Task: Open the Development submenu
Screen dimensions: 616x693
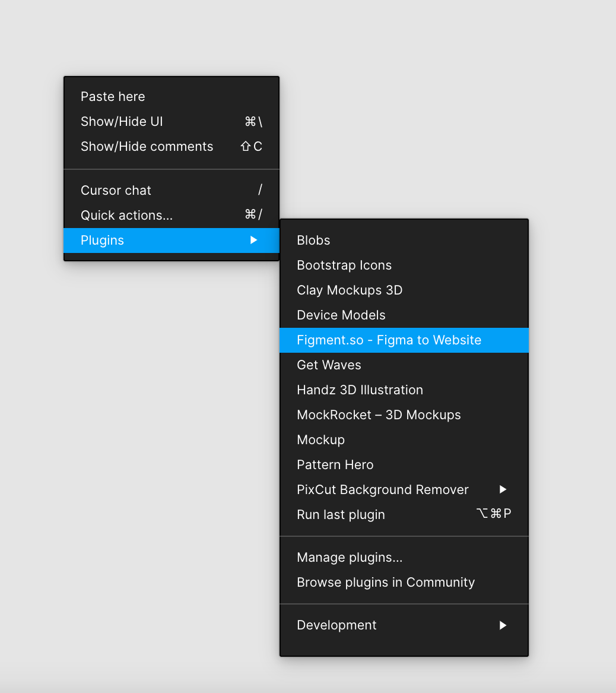Action: [x=404, y=625]
